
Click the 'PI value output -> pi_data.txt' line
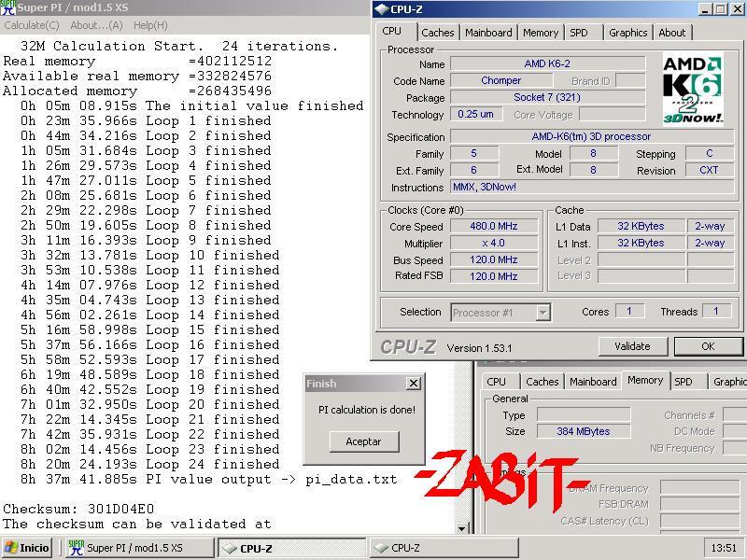click(208, 479)
